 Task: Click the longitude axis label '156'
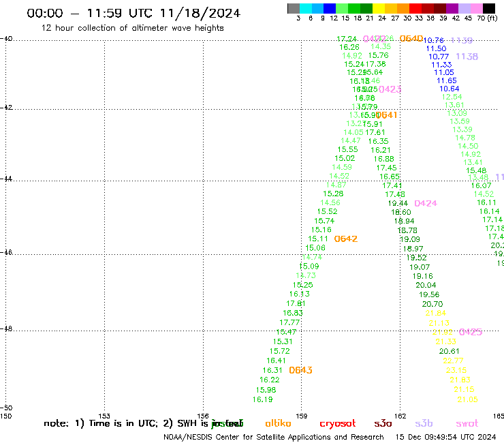tap(203, 416)
